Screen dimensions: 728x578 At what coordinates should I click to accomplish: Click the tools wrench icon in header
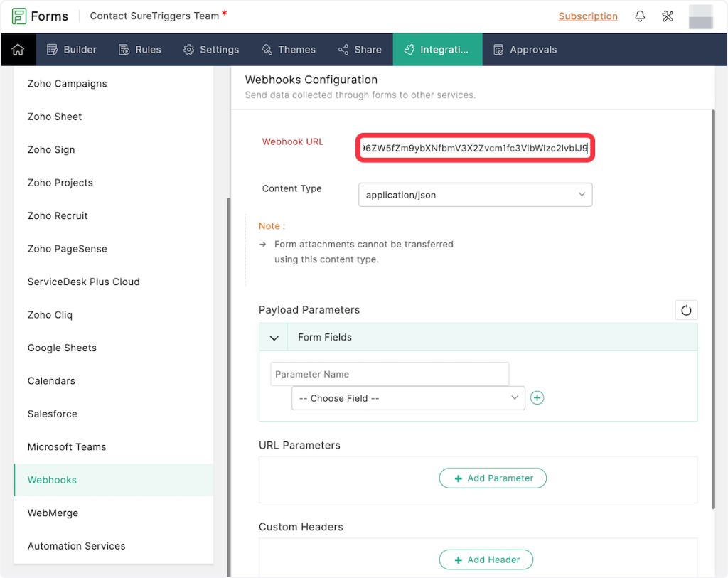point(668,16)
